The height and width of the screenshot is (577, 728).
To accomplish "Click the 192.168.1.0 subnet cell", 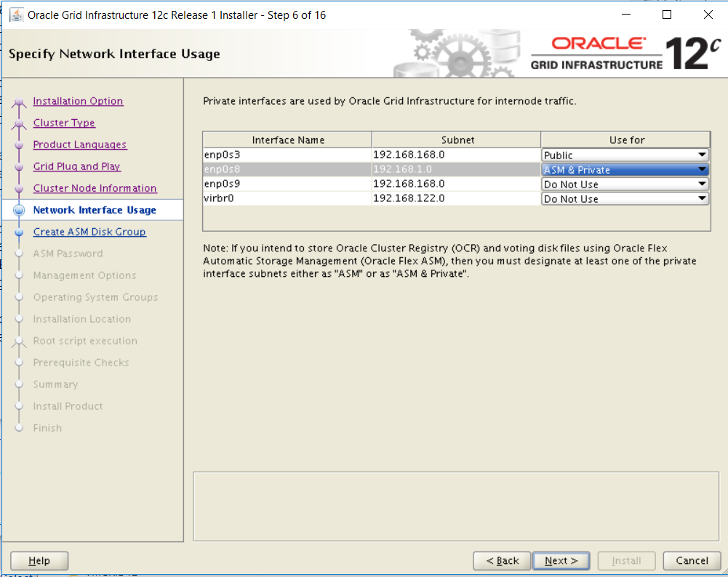I will click(x=457, y=169).
